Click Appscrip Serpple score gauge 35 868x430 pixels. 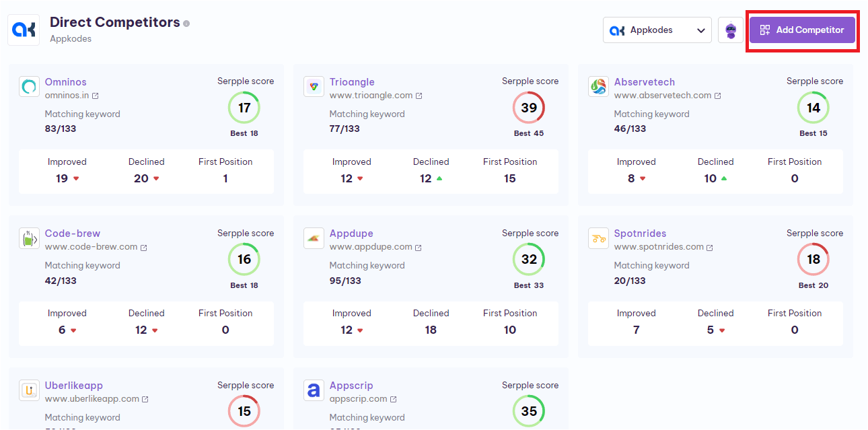(529, 411)
